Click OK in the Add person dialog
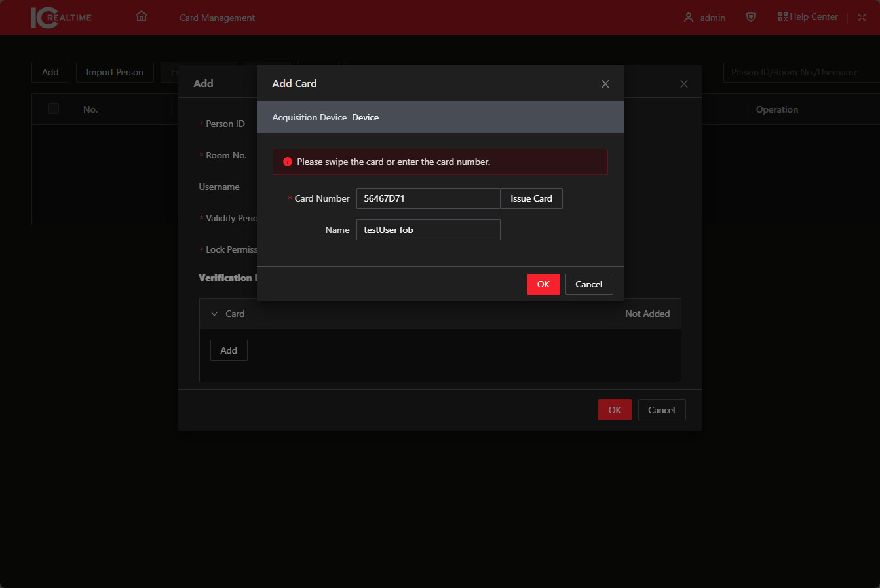Image resolution: width=880 pixels, height=588 pixels. pos(615,410)
